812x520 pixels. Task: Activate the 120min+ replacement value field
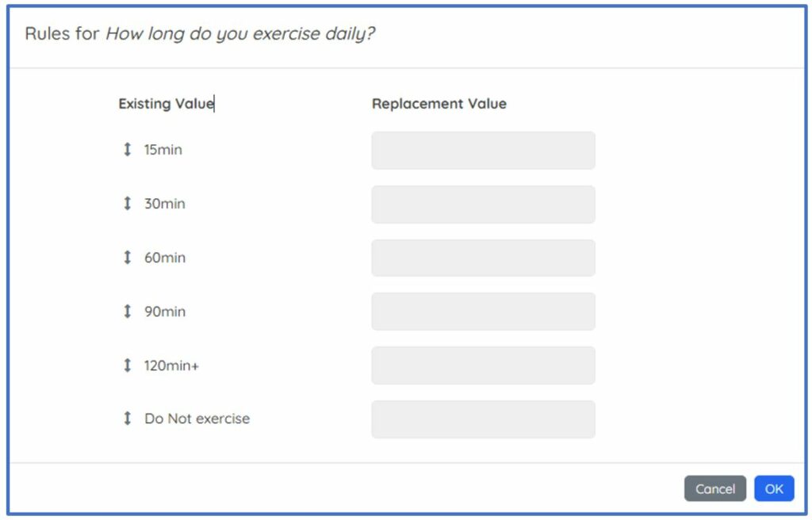coord(483,365)
